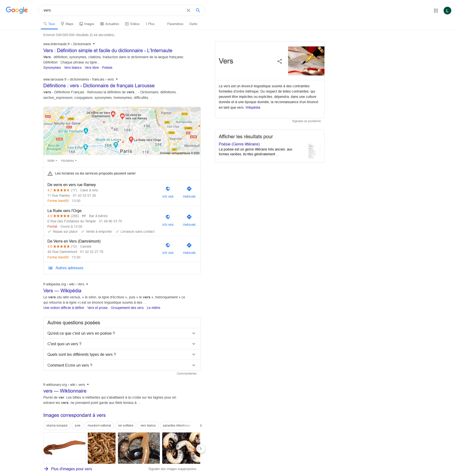Get directions to De Verre en Vers (Damrémont)
Screen dimensions: 458x476
[189, 248]
